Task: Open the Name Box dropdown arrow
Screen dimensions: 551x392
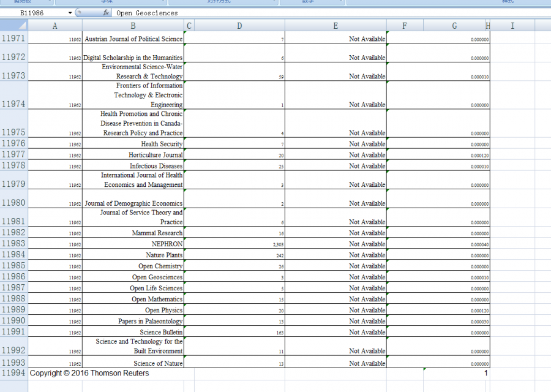Action: (x=70, y=13)
